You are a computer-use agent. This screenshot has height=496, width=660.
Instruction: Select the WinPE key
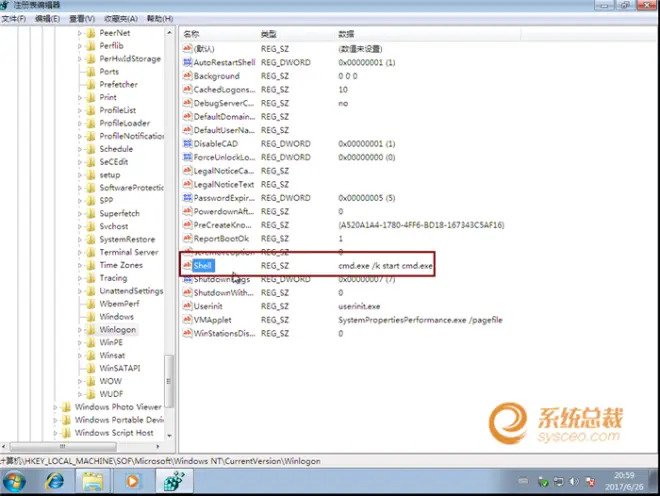(111, 343)
